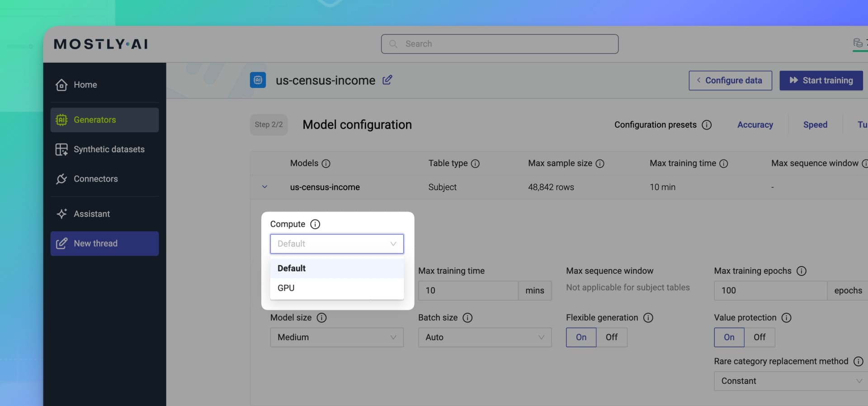This screenshot has height=406, width=868.
Task: Click the us-census-income model name in table
Action: [x=325, y=187]
